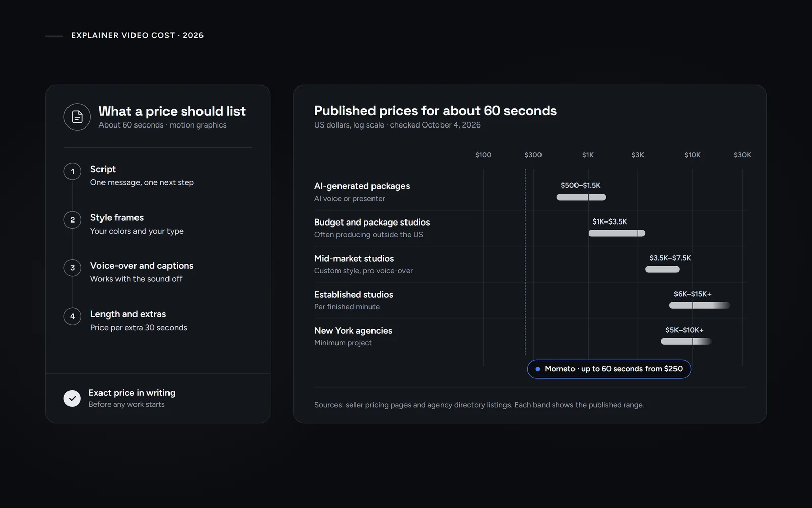Click the Established studios row title

tap(354, 294)
